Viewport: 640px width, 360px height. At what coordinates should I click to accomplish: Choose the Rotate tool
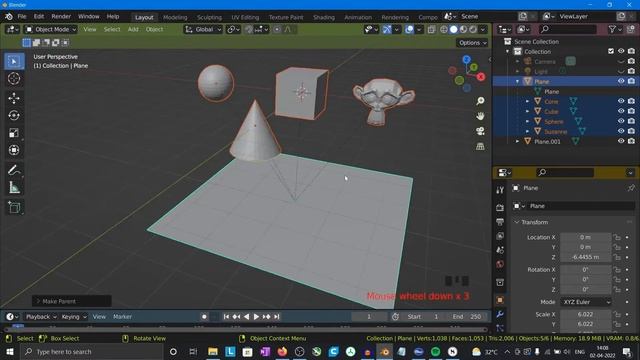14,116
